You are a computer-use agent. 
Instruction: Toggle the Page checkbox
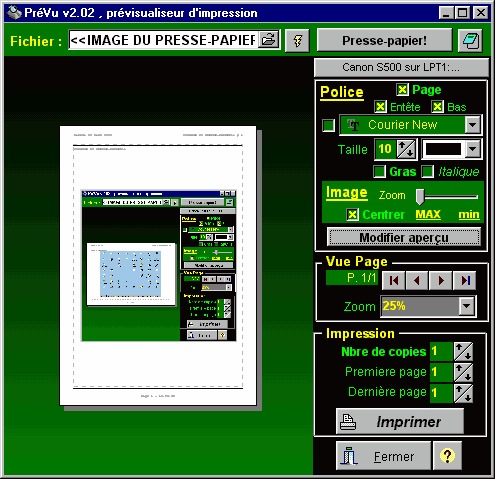tap(402, 89)
